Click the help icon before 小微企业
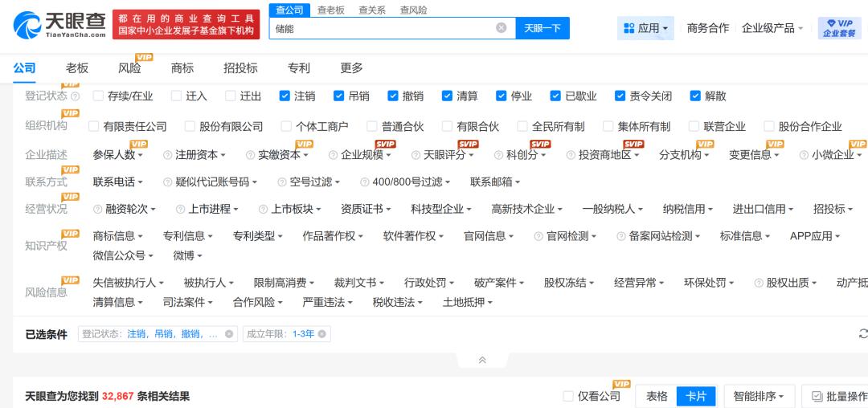This screenshot has width=868, height=408. (805, 155)
